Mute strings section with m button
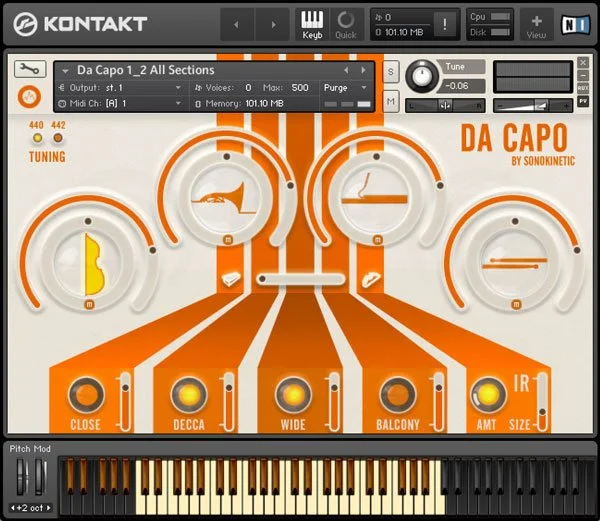600x521 pixels. [x=90, y=305]
